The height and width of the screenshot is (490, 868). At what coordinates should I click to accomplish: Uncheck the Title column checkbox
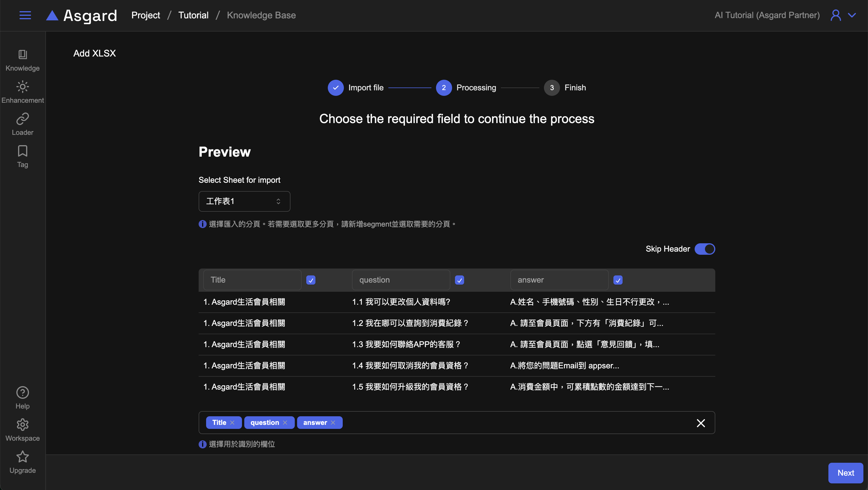(x=311, y=280)
